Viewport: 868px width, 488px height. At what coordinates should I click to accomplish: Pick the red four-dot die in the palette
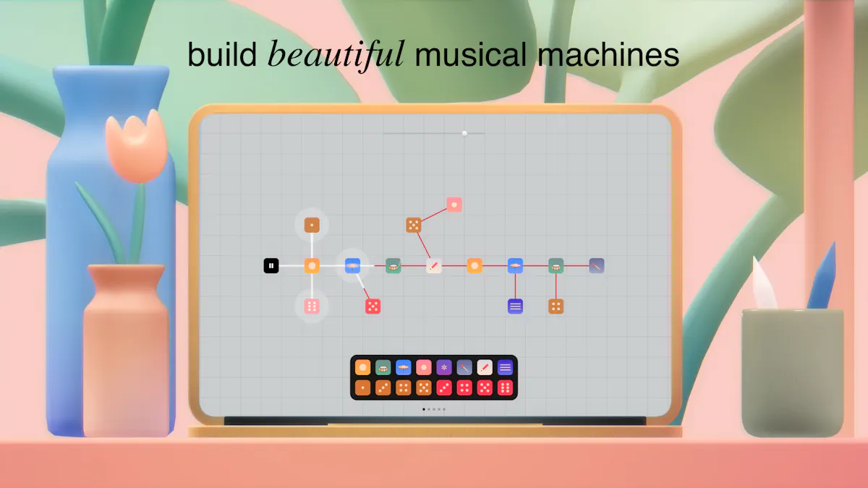[x=464, y=388]
